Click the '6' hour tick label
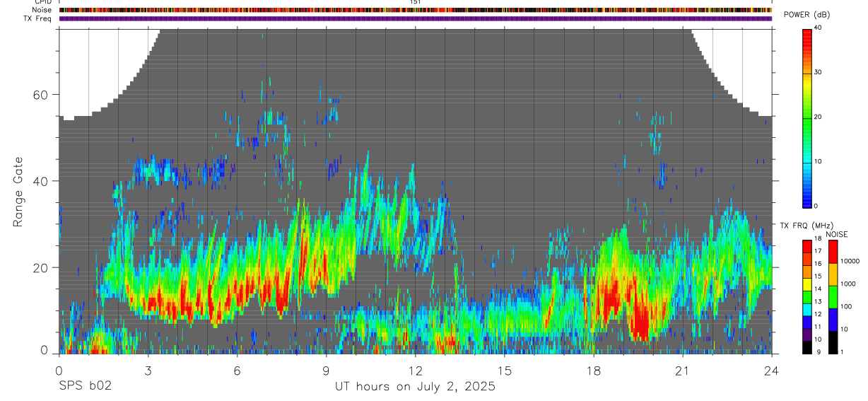Viewport: 868px width, 401px height. pos(237,370)
